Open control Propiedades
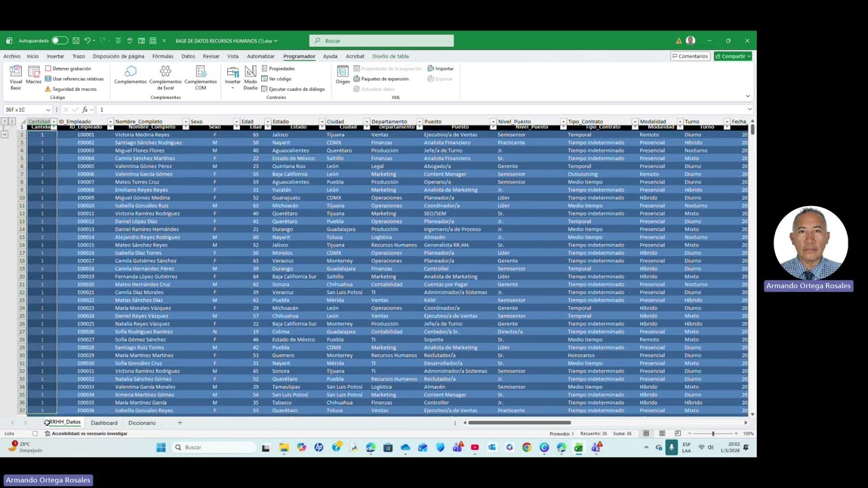Screen dimensions: 868x488 click(278, 68)
